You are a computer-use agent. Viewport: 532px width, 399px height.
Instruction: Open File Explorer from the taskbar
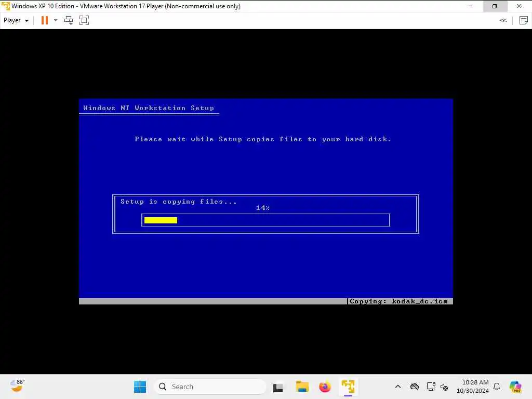[x=302, y=387]
